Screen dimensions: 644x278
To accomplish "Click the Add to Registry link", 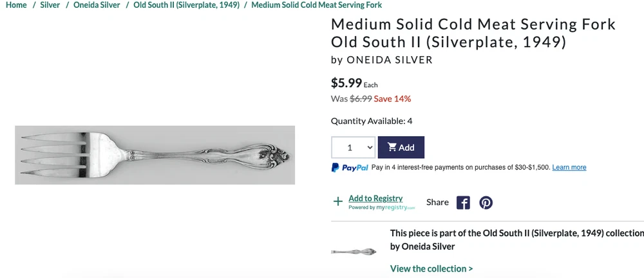I will coord(375,198).
